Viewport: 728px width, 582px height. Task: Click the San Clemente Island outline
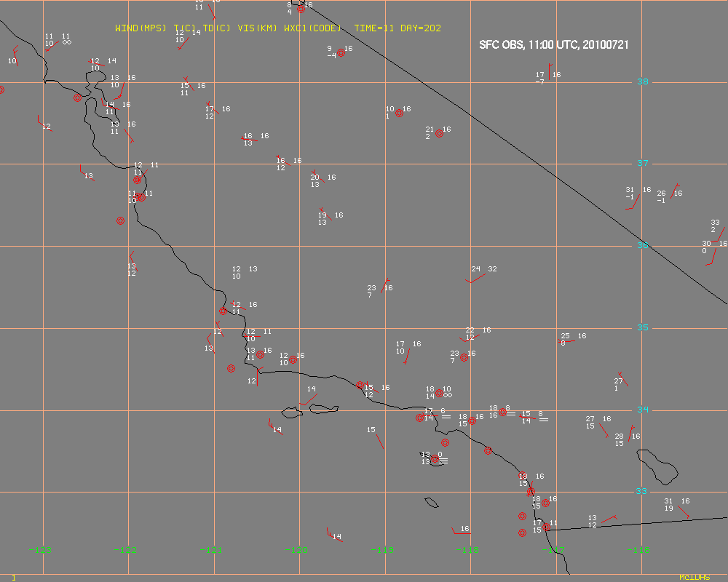pos(431,503)
